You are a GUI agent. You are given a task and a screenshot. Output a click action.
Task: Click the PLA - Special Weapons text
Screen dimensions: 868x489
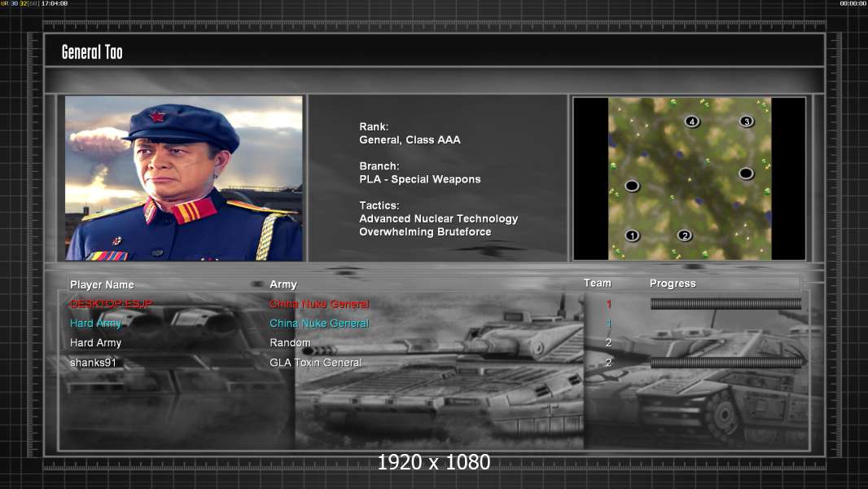point(420,179)
